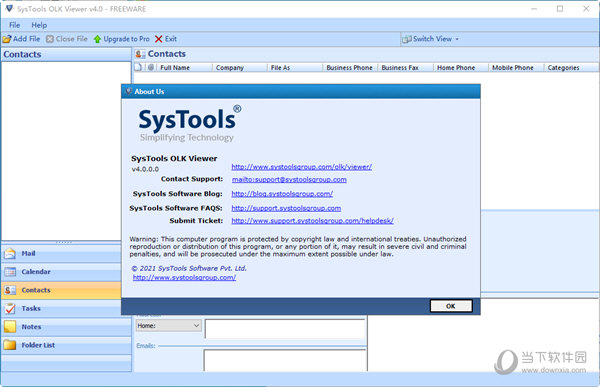Maximize the OLK Viewer window
The width and height of the screenshot is (600, 387).
point(560,8)
